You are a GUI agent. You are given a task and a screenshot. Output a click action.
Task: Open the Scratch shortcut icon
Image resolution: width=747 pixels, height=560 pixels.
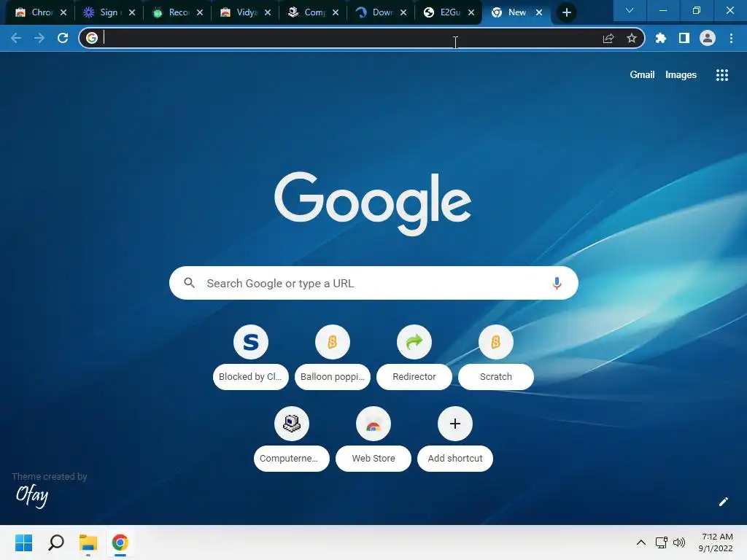coord(496,342)
